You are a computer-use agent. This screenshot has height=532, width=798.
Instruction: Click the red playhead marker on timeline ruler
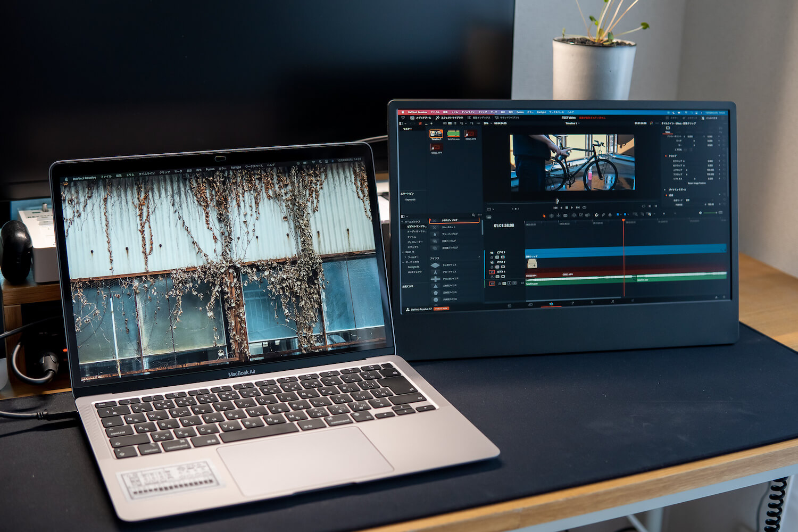coord(624,219)
